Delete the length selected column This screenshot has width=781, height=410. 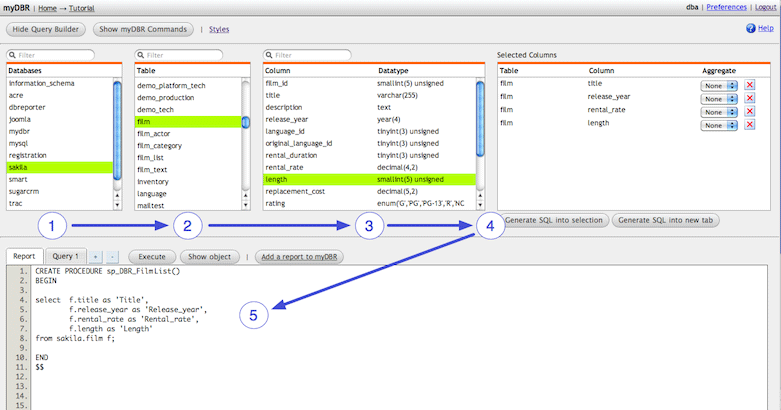(x=750, y=124)
